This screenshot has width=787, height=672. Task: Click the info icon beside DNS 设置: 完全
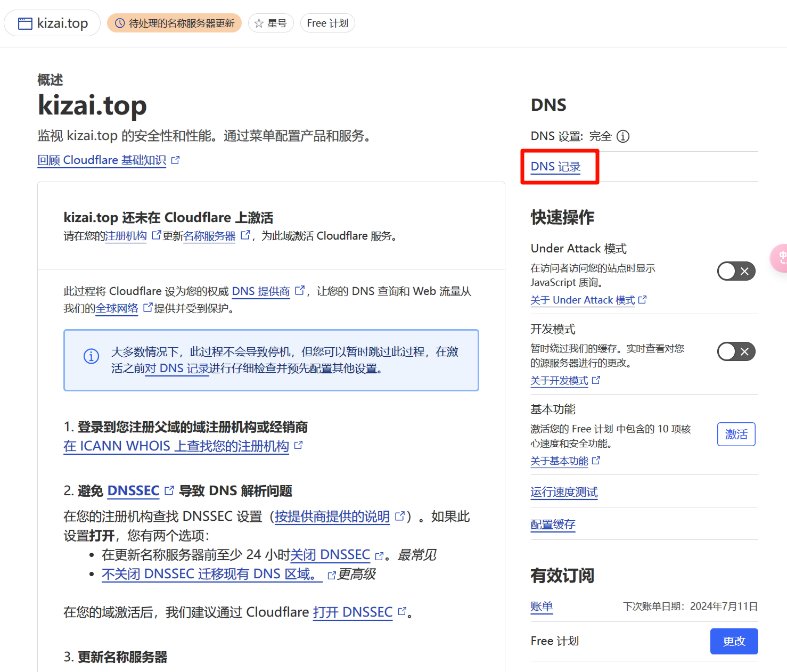pos(623,136)
